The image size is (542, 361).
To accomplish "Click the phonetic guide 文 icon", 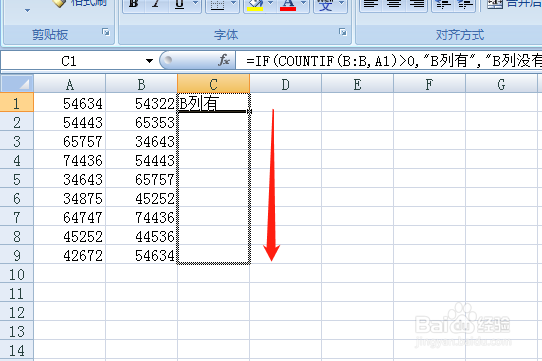I will pos(325,4).
